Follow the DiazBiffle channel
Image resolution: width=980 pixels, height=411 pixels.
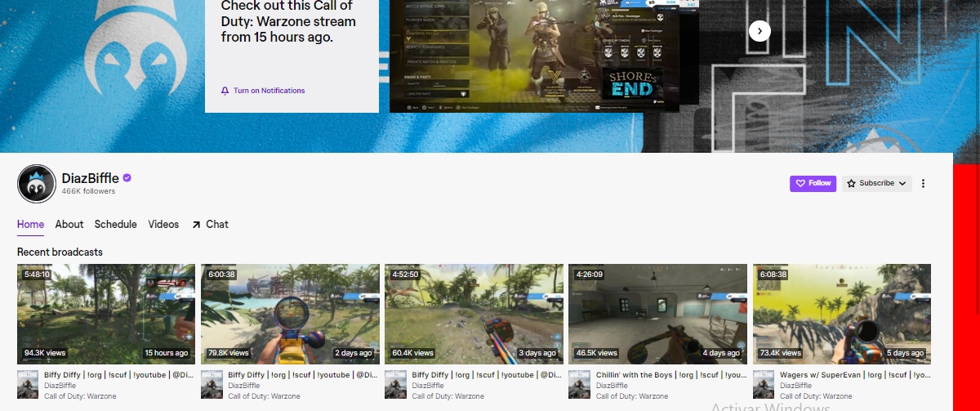[813, 183]
